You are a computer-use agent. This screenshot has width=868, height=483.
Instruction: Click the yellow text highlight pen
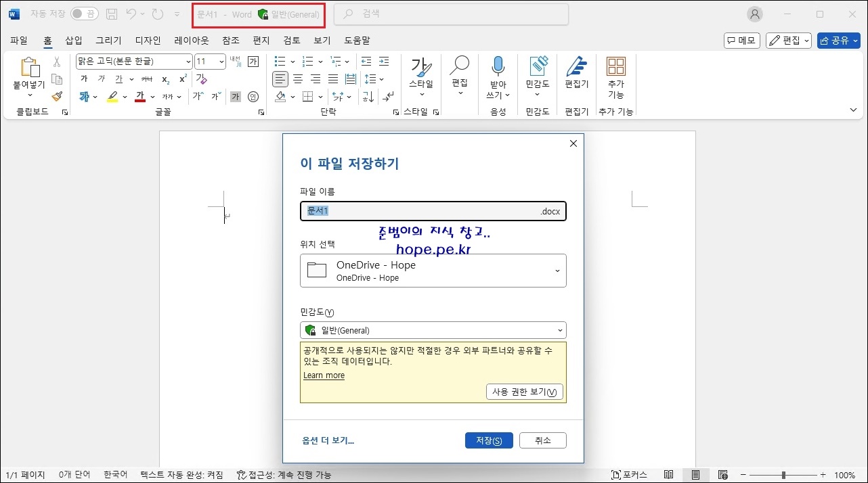pos(112,97)
